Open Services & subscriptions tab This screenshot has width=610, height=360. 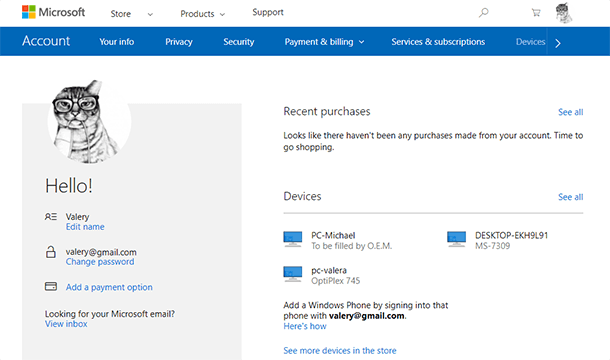[438, 42]
